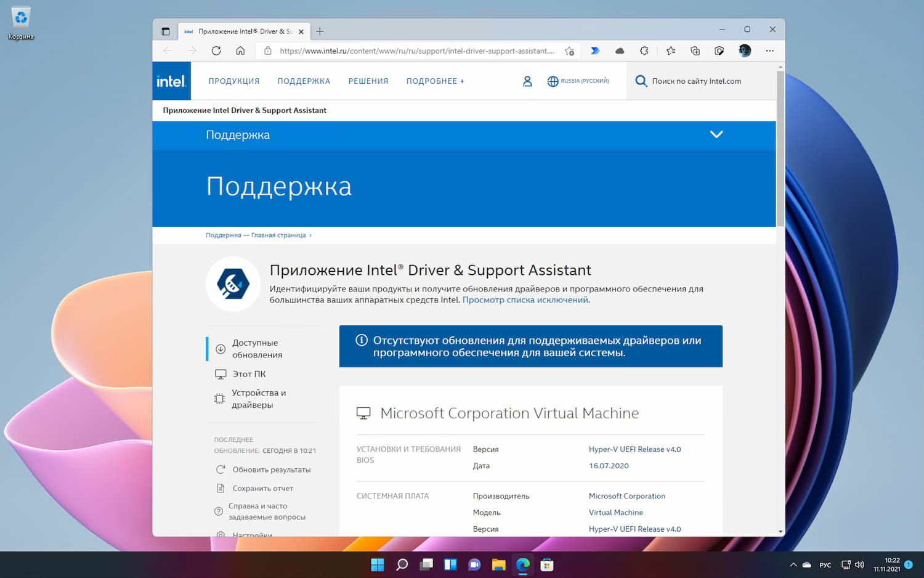
Task: Follow the Поддержка — Главная страница breadcrumb
Action: coord(256,235)
